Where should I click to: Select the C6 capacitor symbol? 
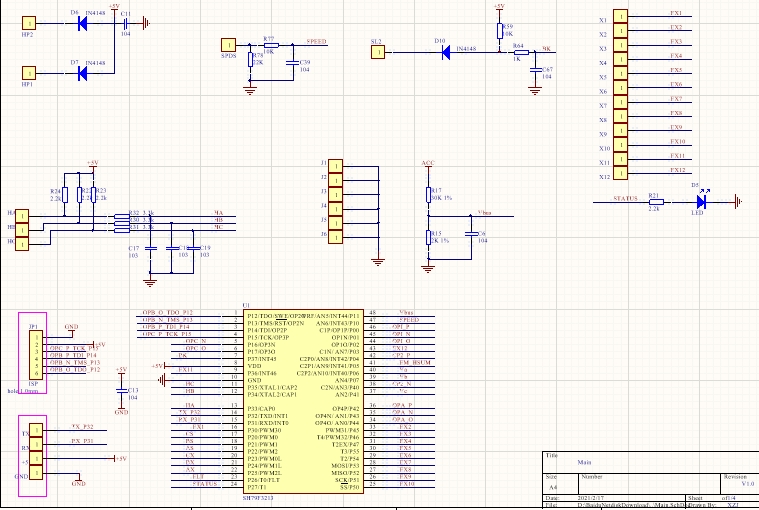[x=471, y=234]
